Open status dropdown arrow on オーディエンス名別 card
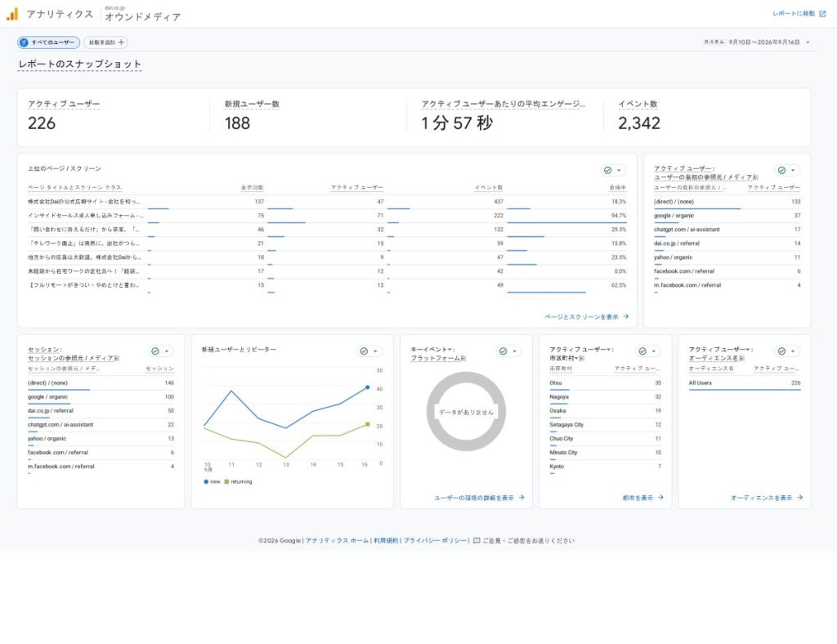Viewport: 837px width, 644px height. click(793, 351)
